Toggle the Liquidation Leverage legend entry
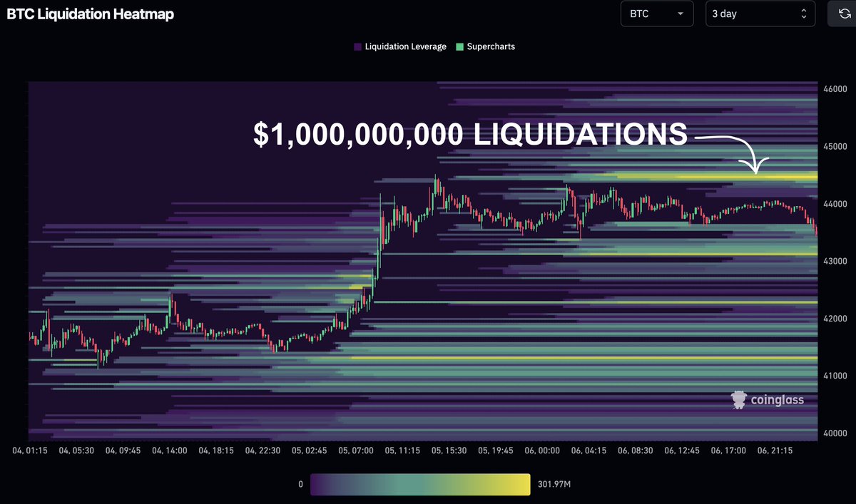 (399, 46)
